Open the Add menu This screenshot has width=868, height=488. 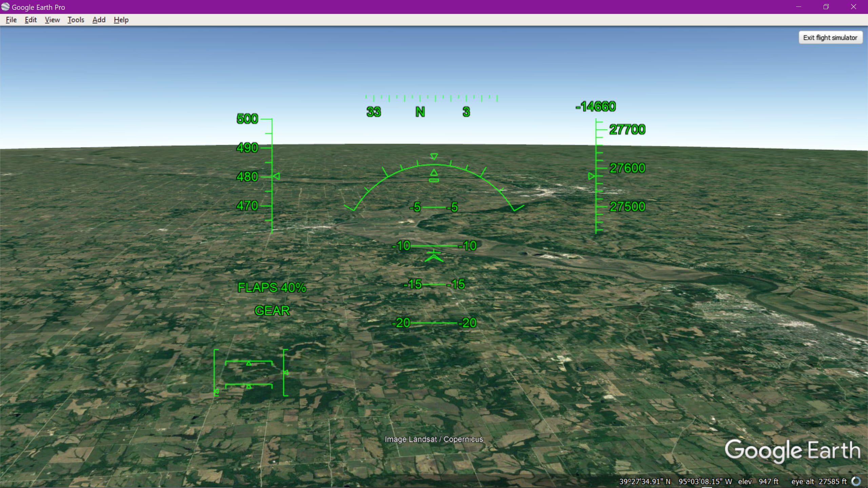coord(99,20)
